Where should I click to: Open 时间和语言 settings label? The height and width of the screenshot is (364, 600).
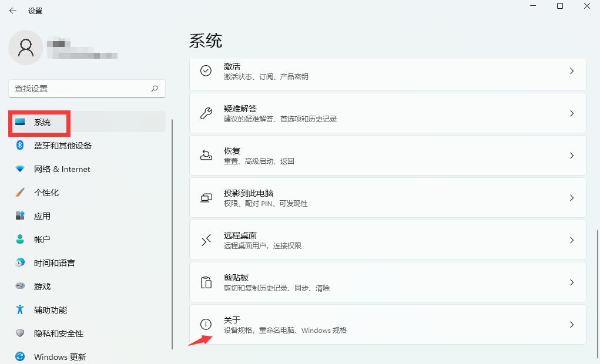click(54, 263)
